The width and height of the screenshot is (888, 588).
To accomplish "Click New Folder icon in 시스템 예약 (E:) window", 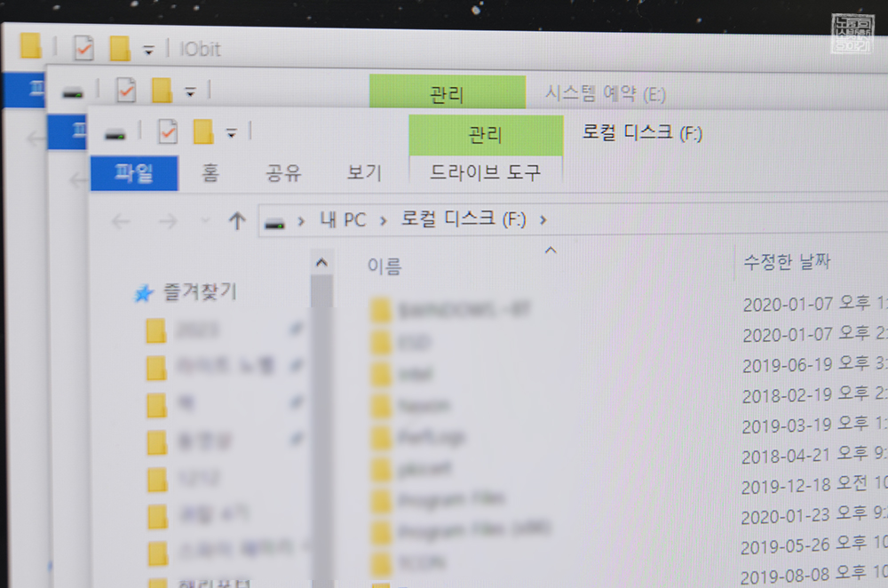I will (x=162, y=90).
